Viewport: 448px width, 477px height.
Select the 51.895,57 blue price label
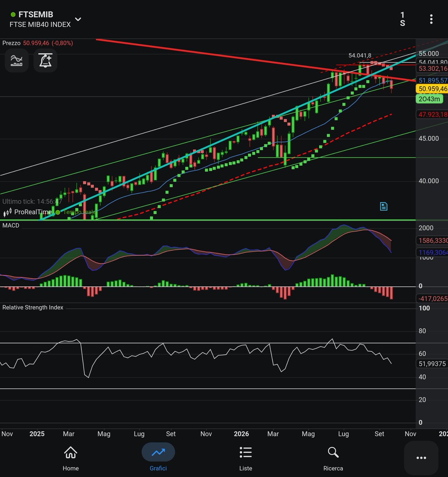[x=432, y=80]
